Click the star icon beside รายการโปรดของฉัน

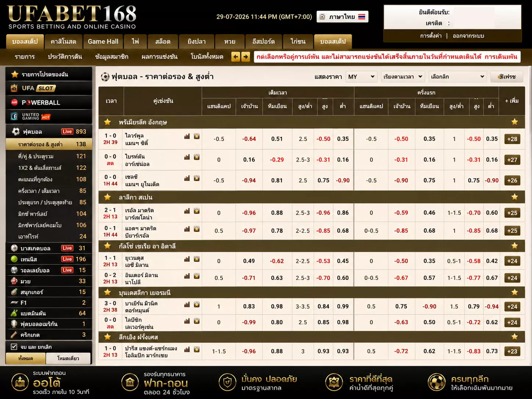point(15,74)
